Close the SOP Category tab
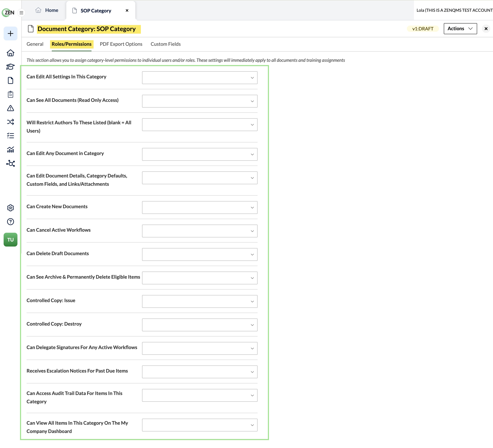The image size is (493, 448). [x=127, y=11]
